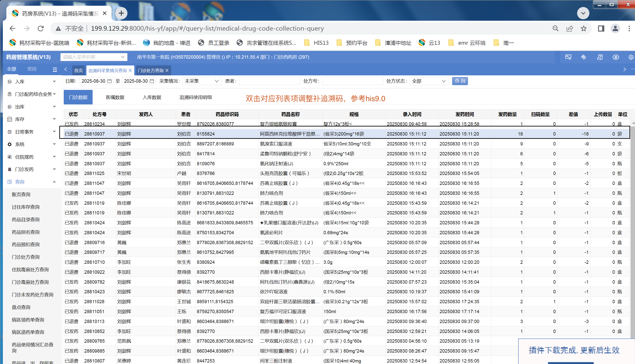
Task: Open the settings gear in app header
Action: coord(631,57)
